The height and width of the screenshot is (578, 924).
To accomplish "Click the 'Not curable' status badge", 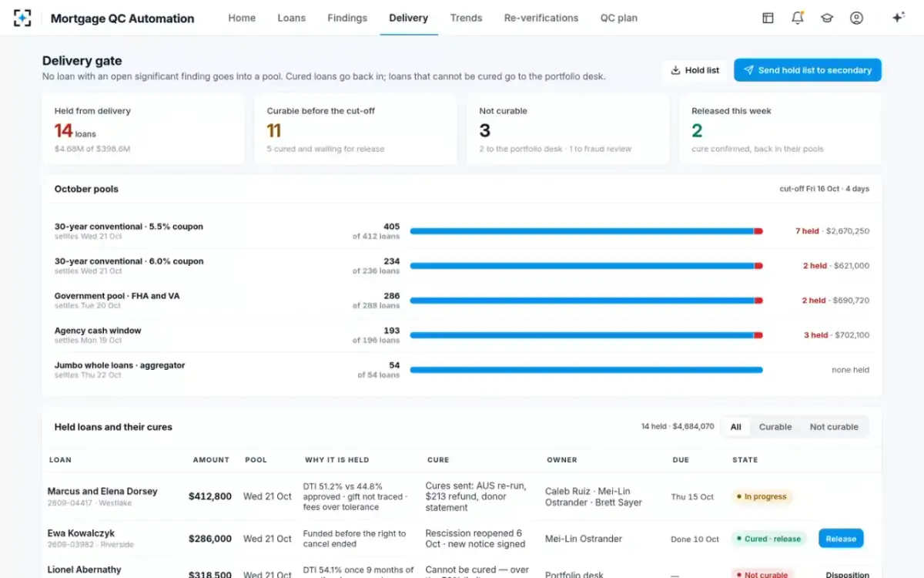I will coord(762,575).
